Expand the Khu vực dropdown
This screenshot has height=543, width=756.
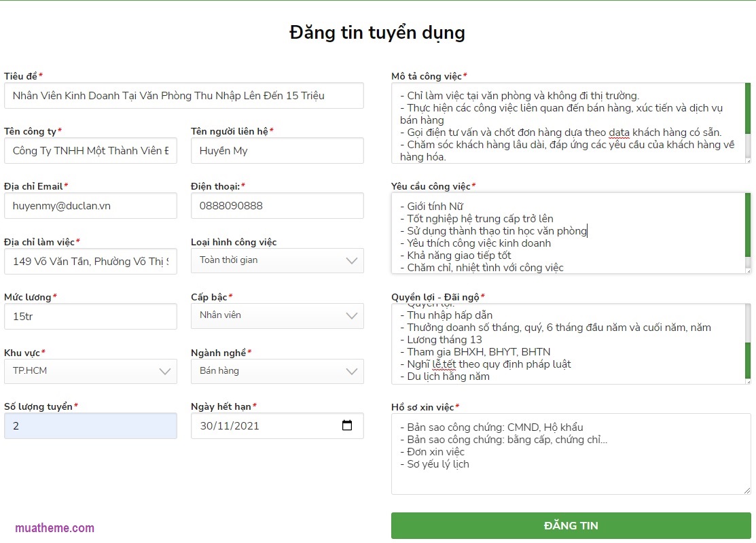point(90,371)
